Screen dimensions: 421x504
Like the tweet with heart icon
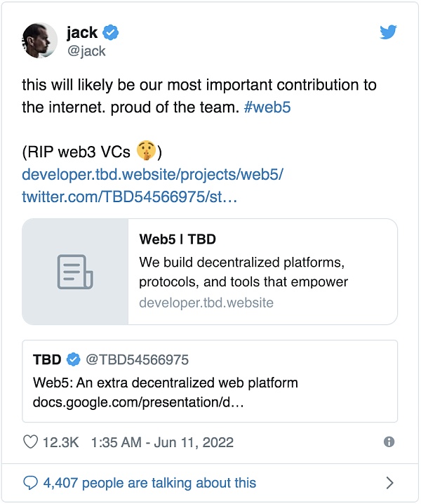31,442
